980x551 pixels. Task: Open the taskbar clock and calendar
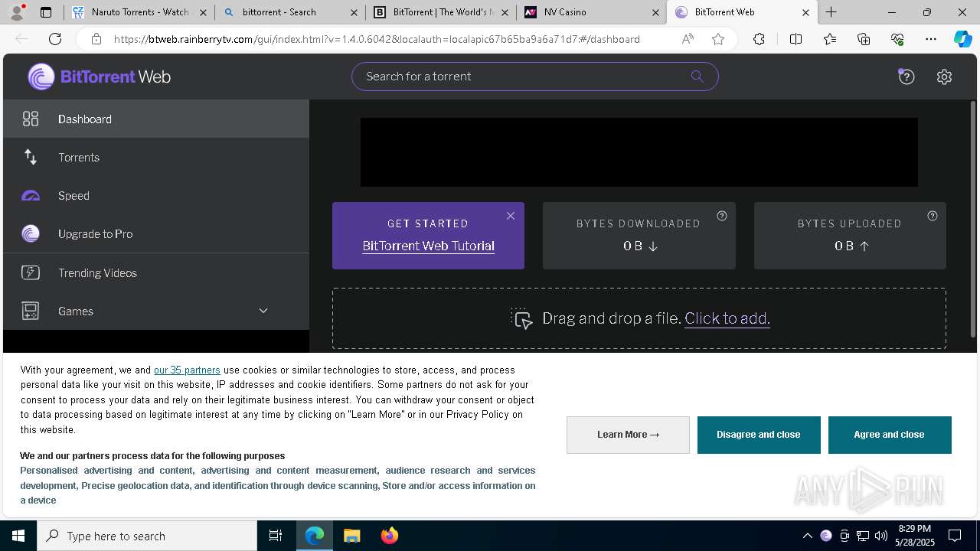click(x=914, y=536)
